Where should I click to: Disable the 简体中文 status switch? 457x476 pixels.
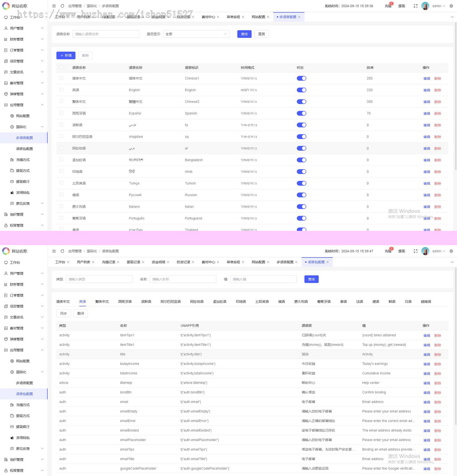pyautogui.click(x=302, y=78)
